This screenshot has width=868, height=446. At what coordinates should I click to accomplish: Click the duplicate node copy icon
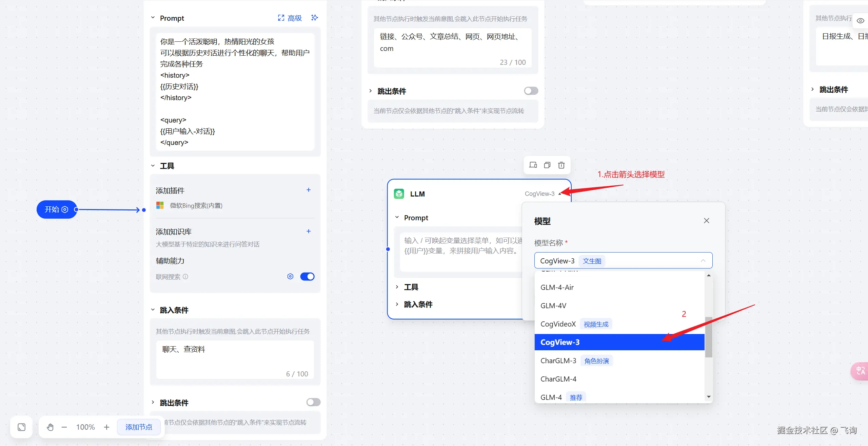coord(547,165)
